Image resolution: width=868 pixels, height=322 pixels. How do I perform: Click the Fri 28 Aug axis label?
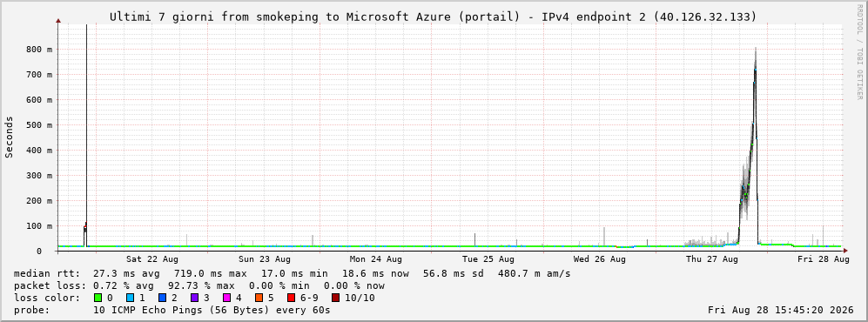(824, 259)
